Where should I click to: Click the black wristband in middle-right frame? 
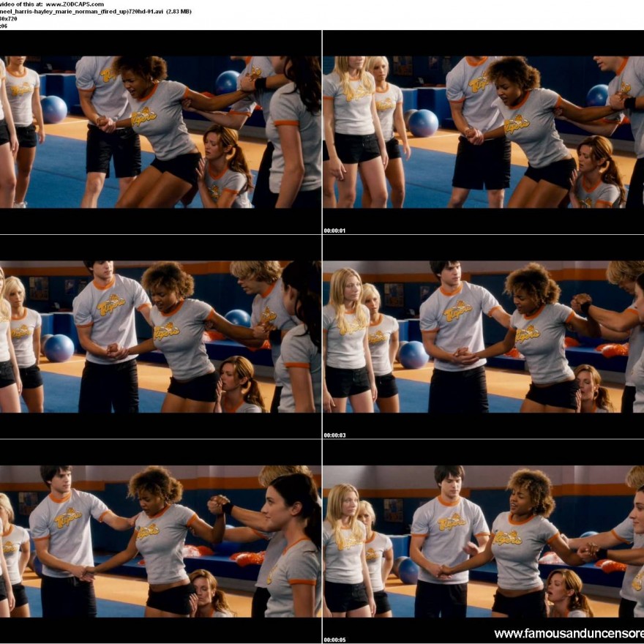click(x=585, y=307)
